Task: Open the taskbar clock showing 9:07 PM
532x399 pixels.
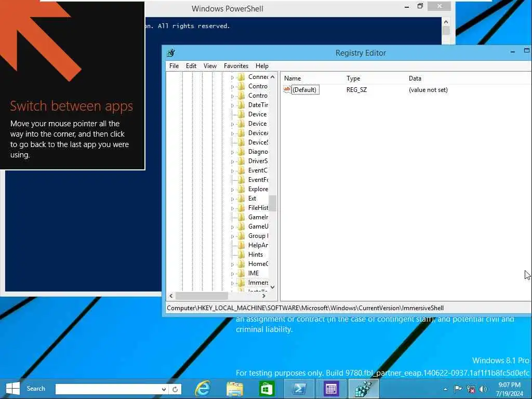Action: 509,389
